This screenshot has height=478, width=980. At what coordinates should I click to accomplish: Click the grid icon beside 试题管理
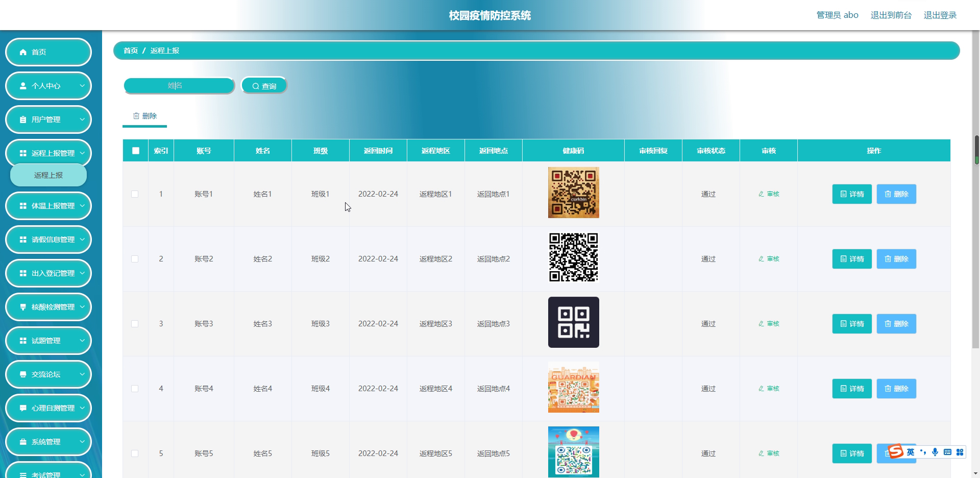click(x=23, y=341)
